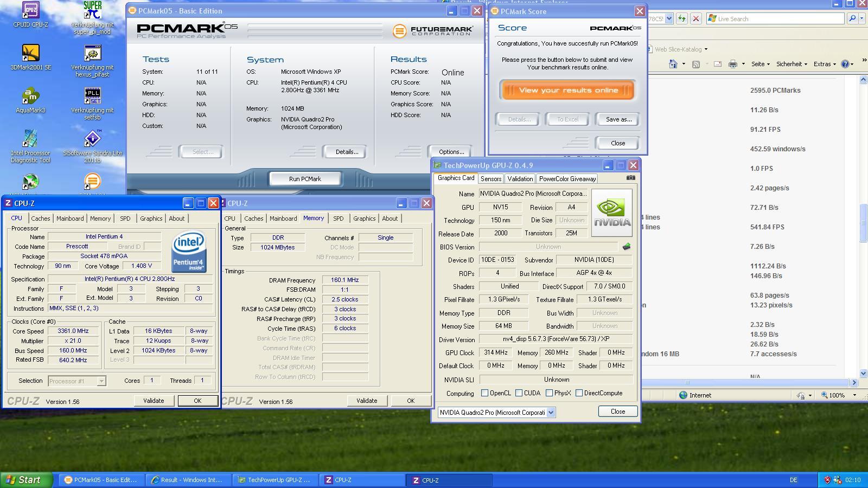Viewport: 868px width, 488px height.
Task: Open the AquaMark3 desktop icon
Action: 30,100
